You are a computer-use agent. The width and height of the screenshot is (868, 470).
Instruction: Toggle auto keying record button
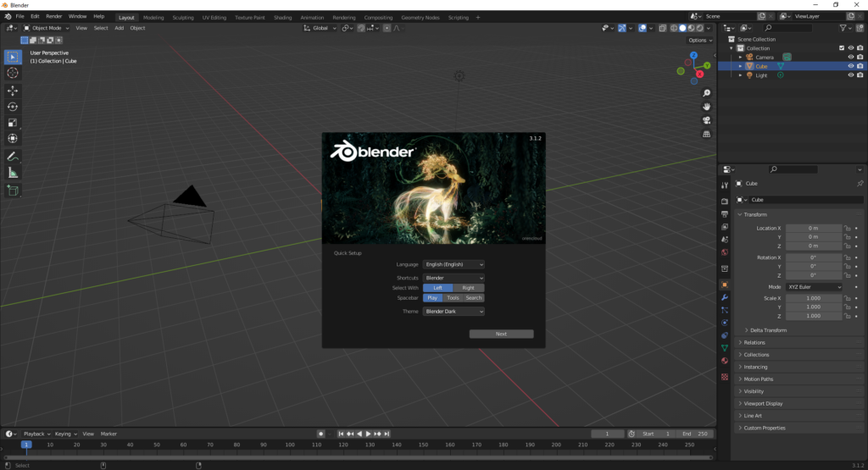320,434
